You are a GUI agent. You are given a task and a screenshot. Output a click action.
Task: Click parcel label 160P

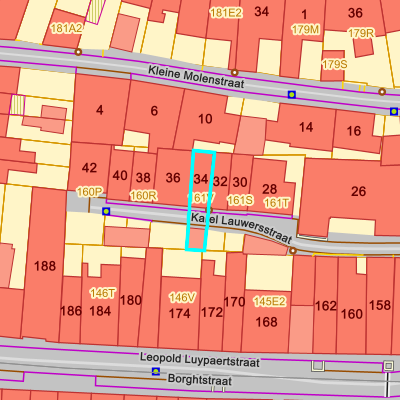tap(89, 192)
